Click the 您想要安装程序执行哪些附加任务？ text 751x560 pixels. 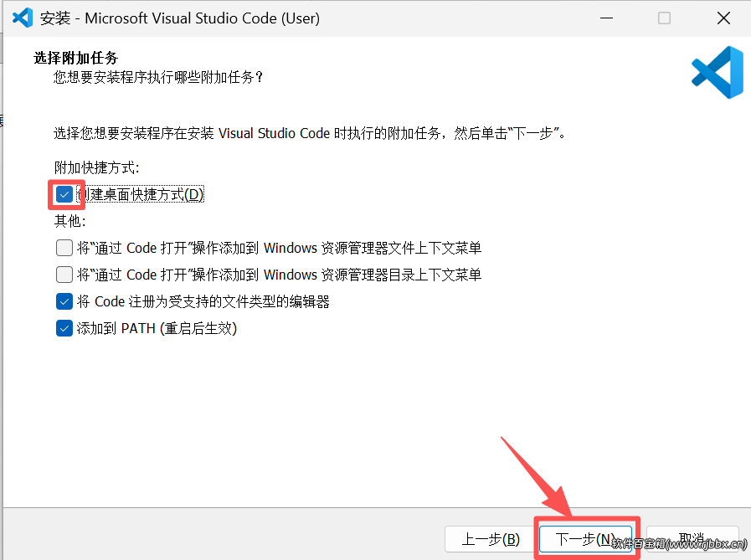coord(158,77)
